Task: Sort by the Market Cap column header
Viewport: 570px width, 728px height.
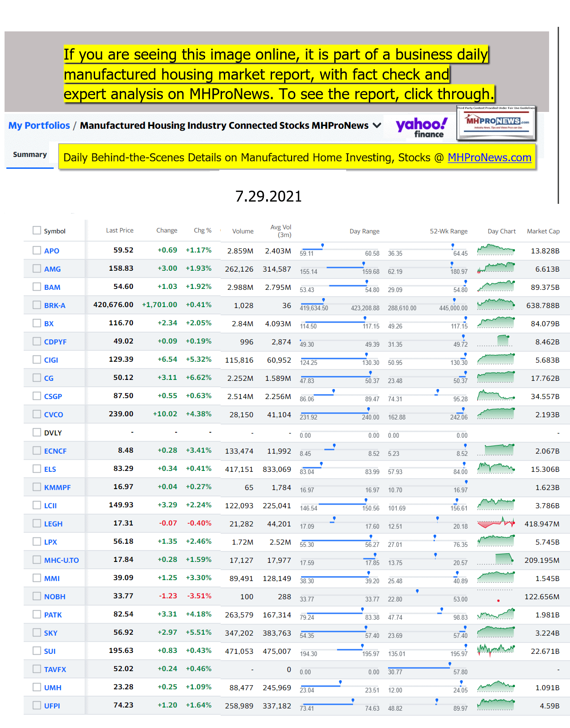Action: [543, 231]
